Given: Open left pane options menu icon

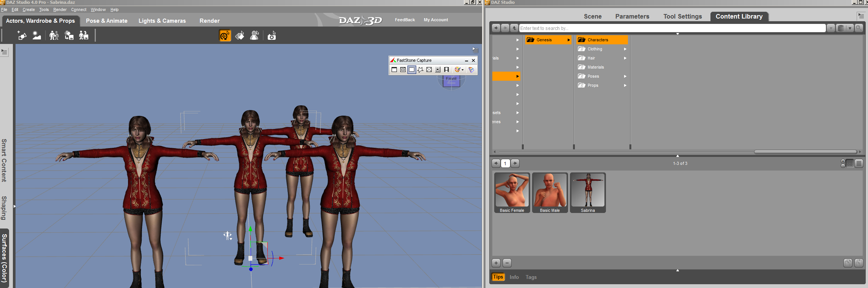Looking at the screenshot, I should click(5, 52).
